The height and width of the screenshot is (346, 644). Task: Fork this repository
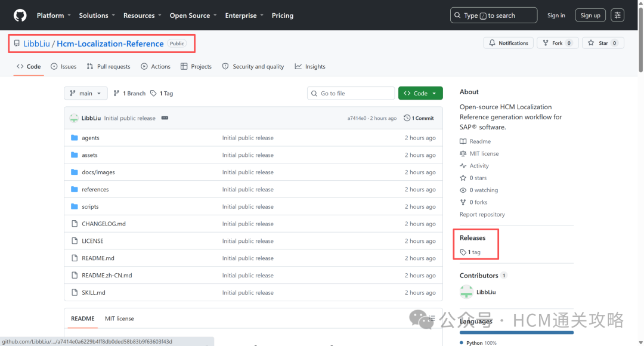[x=558, y=43]
